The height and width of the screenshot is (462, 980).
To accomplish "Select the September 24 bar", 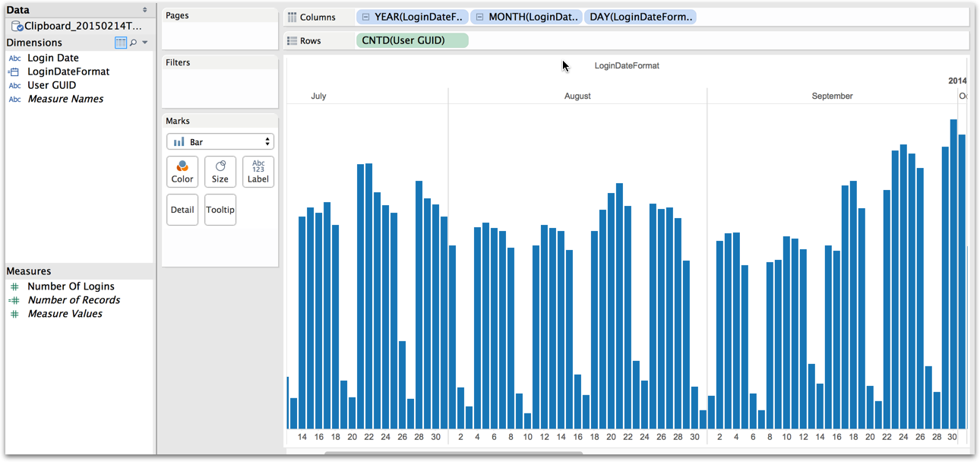I will click(x=903, y=287).
